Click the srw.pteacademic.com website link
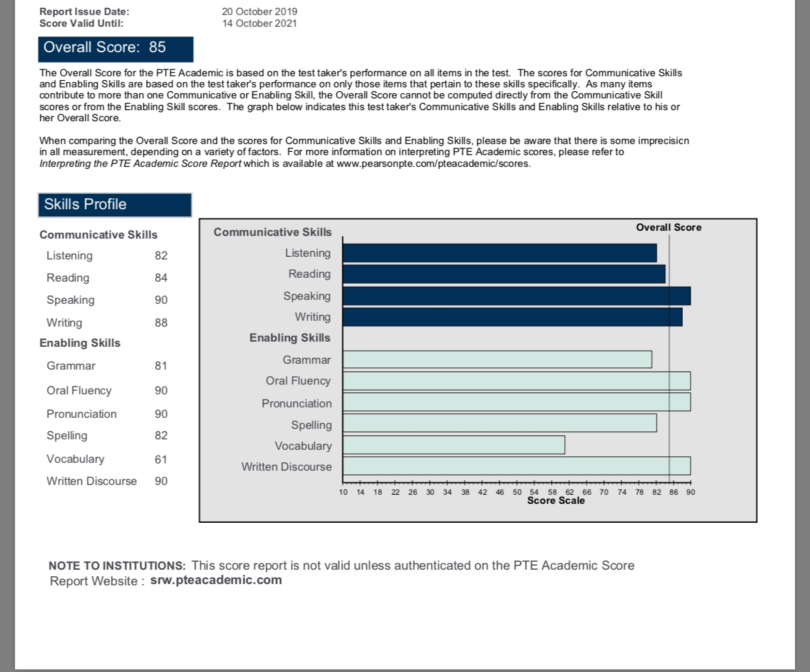810x672 pixels. [x=216, y=580]
